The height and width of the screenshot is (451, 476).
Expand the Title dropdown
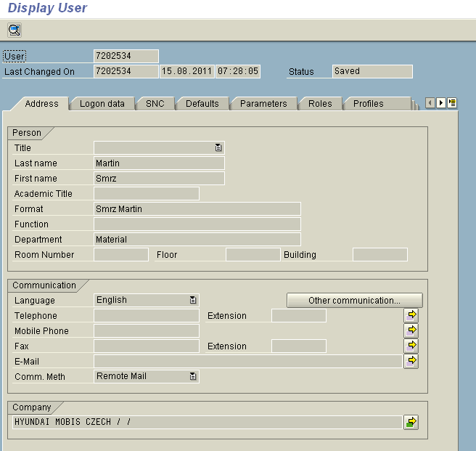pos(218,147)
